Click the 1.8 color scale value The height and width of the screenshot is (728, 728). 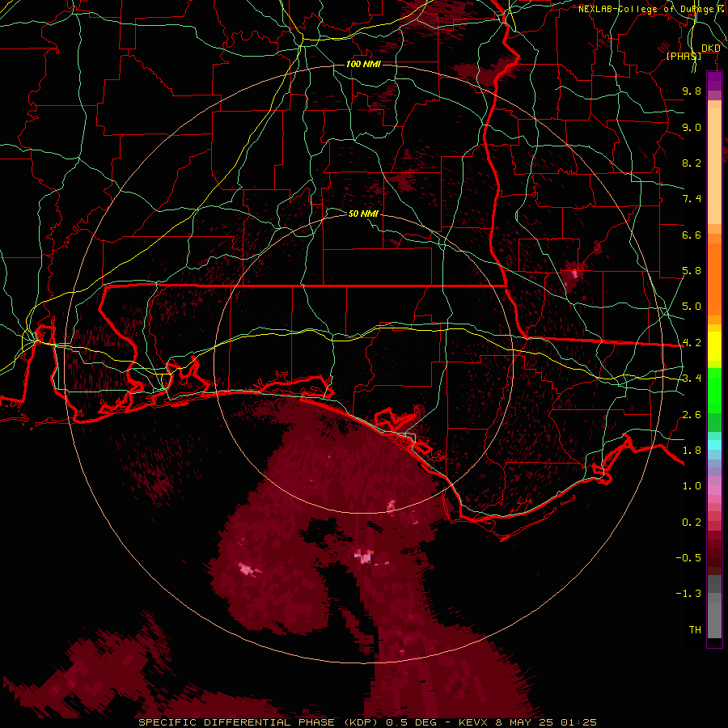pos(692,451)
